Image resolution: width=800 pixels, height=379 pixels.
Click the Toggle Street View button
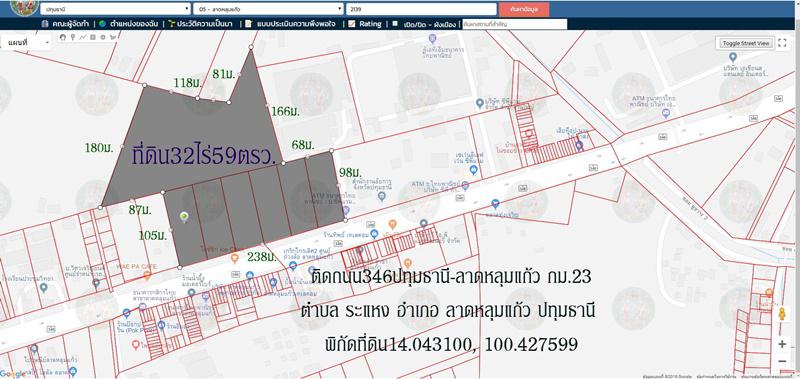pos(745,43)
